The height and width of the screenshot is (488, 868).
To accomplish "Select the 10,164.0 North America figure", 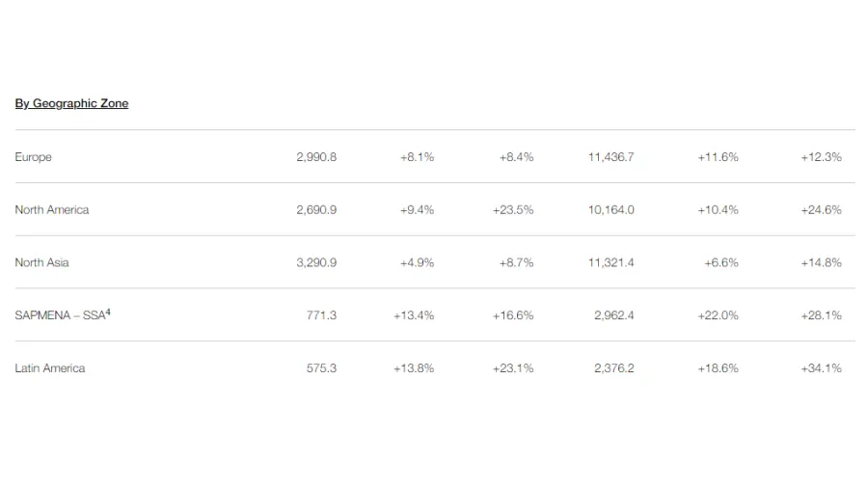I will (611, 209).
